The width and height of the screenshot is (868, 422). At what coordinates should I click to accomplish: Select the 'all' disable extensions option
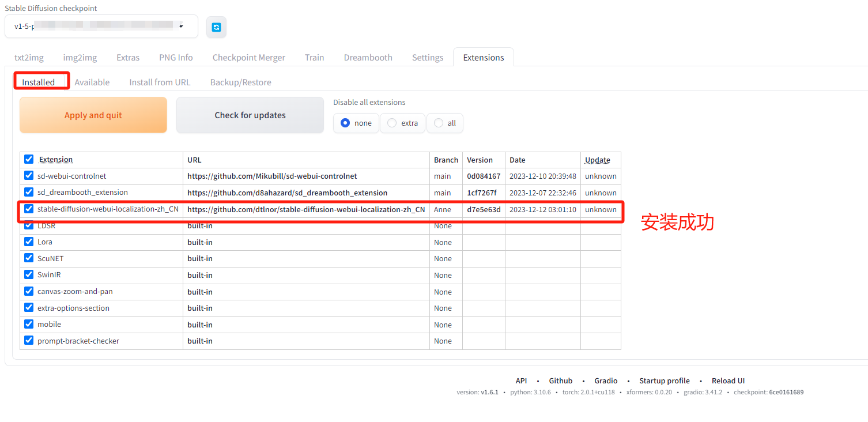(445, 123)
